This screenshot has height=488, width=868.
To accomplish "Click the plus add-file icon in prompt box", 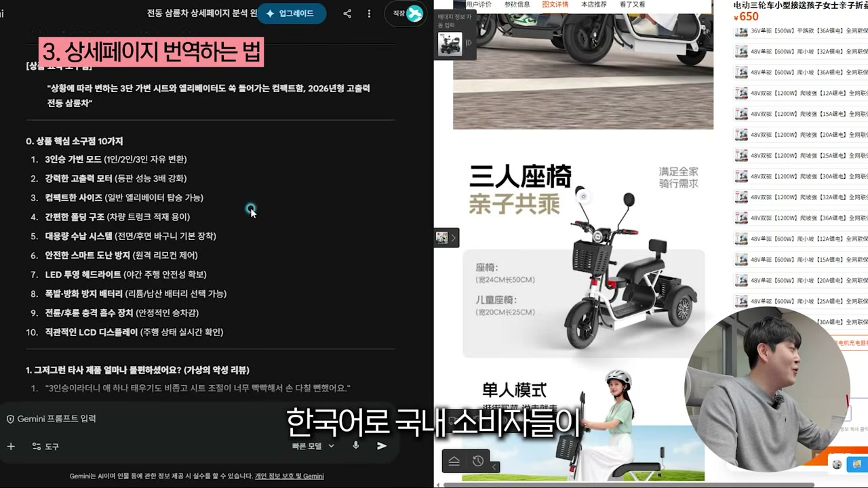I will click(x=11, y=446).
